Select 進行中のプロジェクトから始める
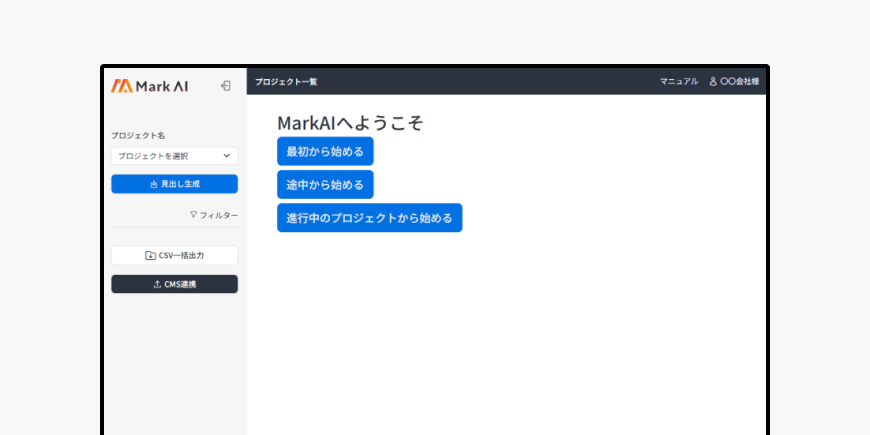870x435 pixels. pyautogui.click(x=369, y=218)
